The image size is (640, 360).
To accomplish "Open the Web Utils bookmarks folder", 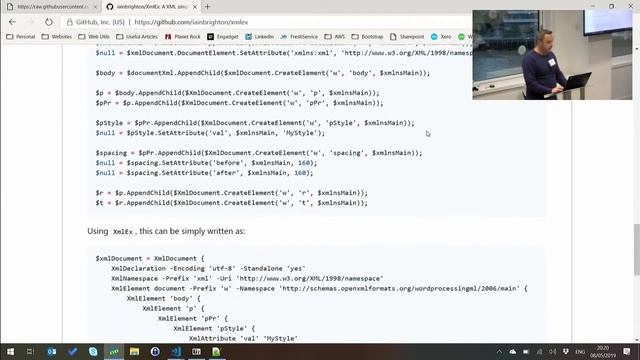I will [x=94, y=37].
